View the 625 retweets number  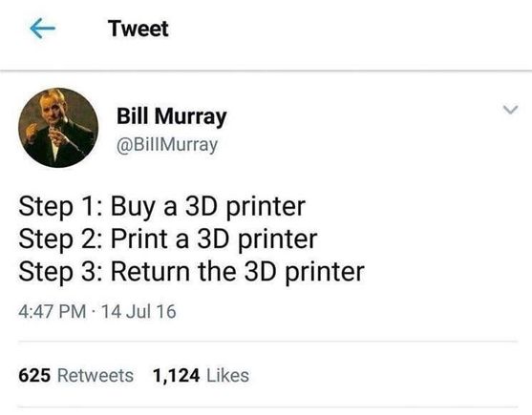pyautogui.click(x=34, y=375)
